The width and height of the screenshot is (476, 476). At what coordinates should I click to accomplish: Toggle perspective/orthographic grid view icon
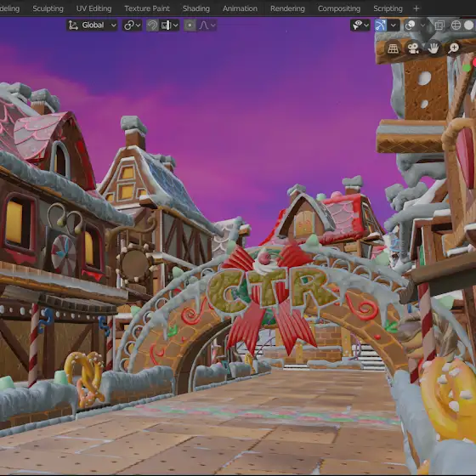pos(393,48)
